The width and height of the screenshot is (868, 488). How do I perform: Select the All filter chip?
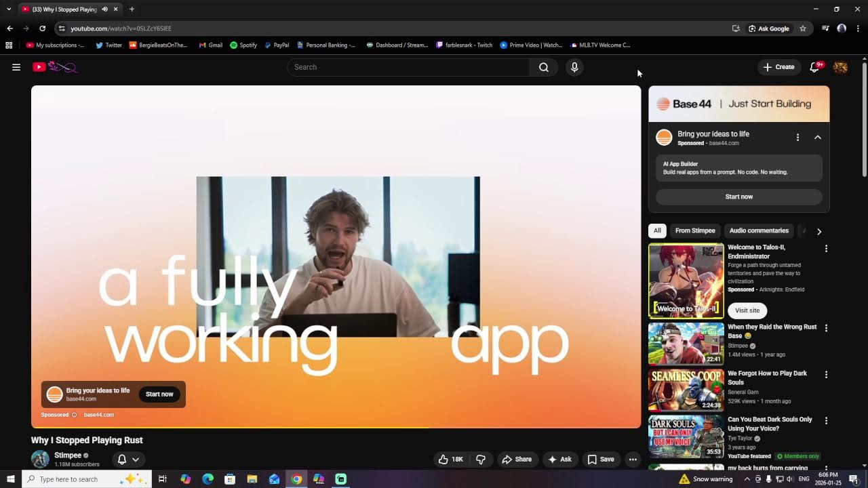coord(657,230)
